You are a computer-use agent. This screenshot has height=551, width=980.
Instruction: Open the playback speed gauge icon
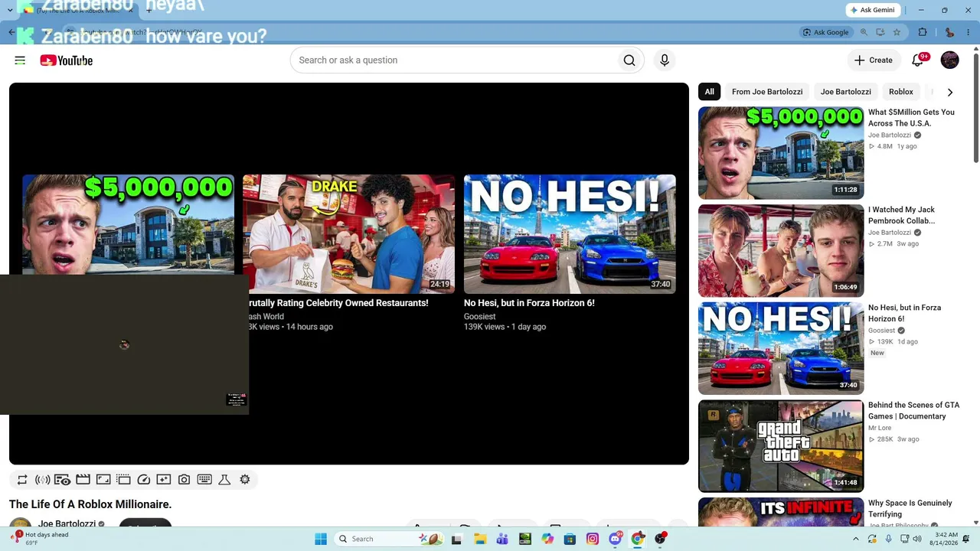click(143, 480)
